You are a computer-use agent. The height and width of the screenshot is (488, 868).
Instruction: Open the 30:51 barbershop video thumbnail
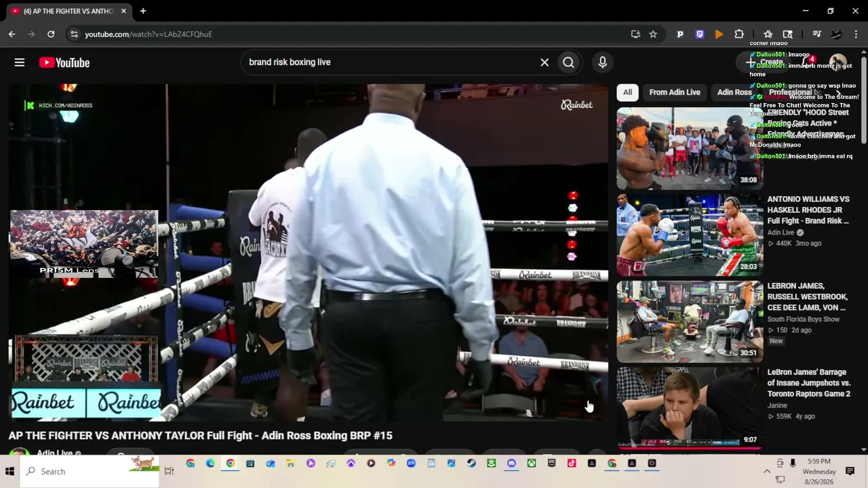(x=690, y=321)
